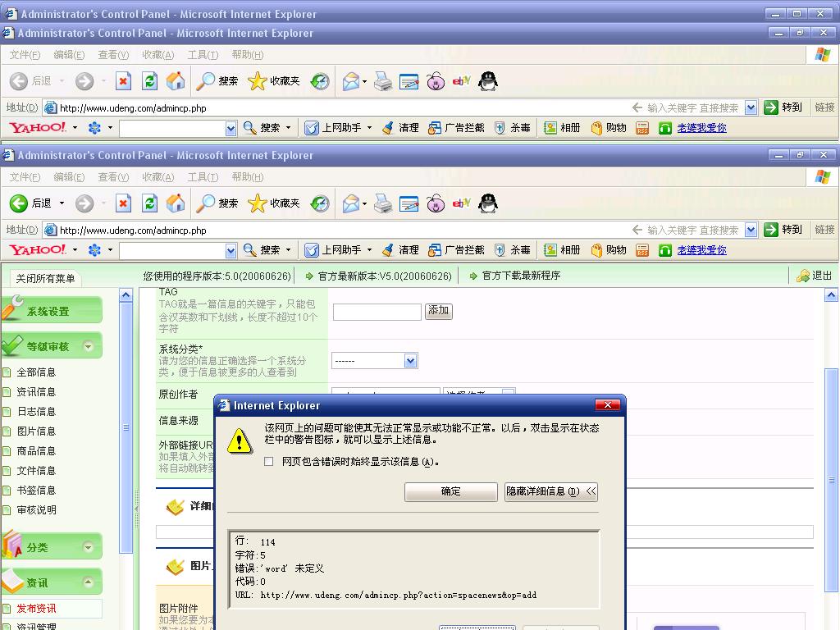Click the 发布资讯 link in sidebar
Screen dimensions: 840x630
36,608
